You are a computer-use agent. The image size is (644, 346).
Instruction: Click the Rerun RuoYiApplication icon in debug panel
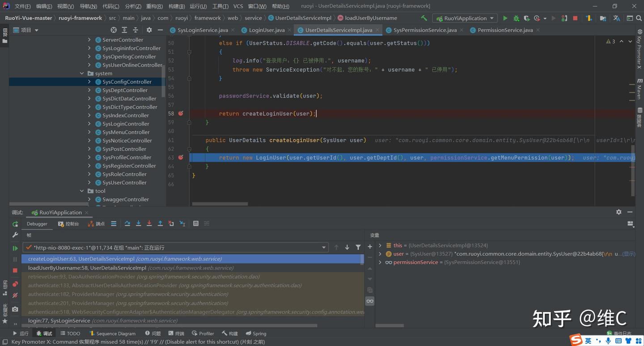(15, 224)
